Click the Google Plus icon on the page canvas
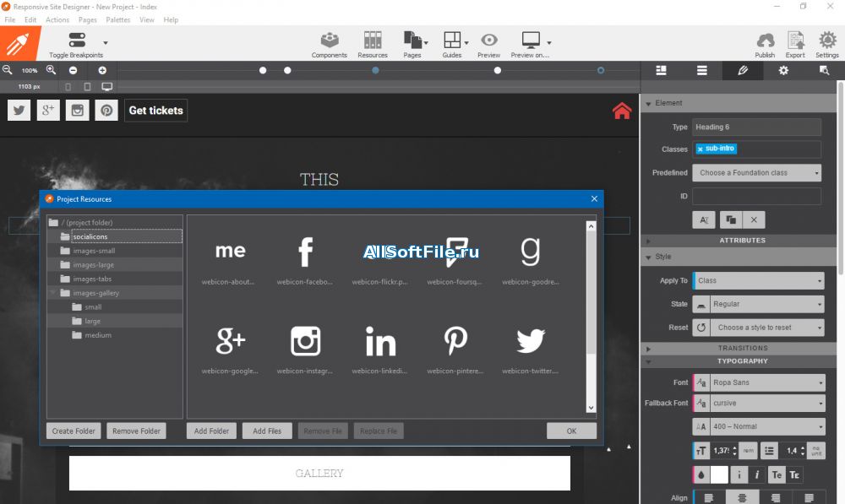 48,111
